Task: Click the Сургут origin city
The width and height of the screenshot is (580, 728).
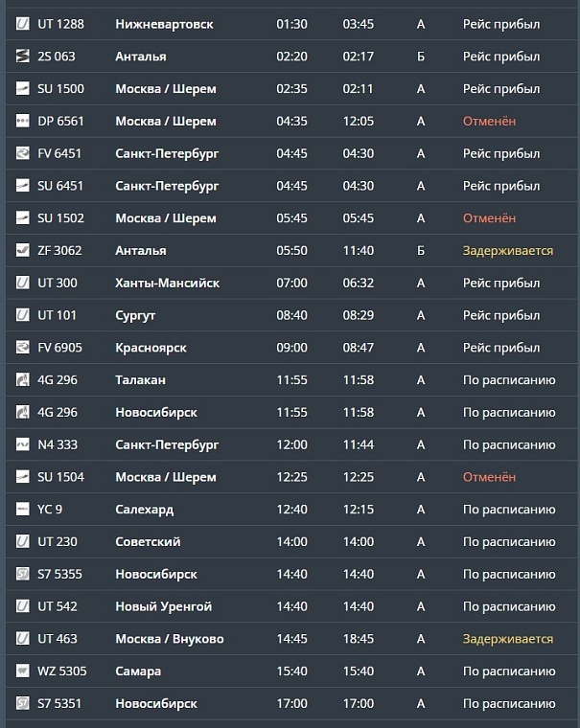Action: point(135,316)
